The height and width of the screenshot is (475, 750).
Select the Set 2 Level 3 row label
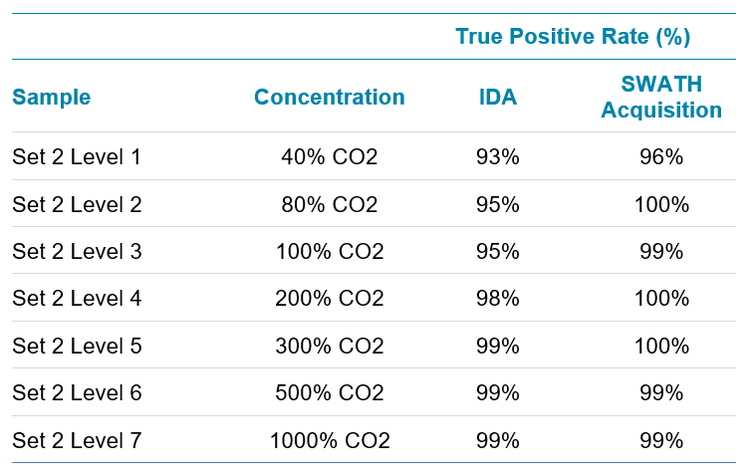(x=77, y=251)
